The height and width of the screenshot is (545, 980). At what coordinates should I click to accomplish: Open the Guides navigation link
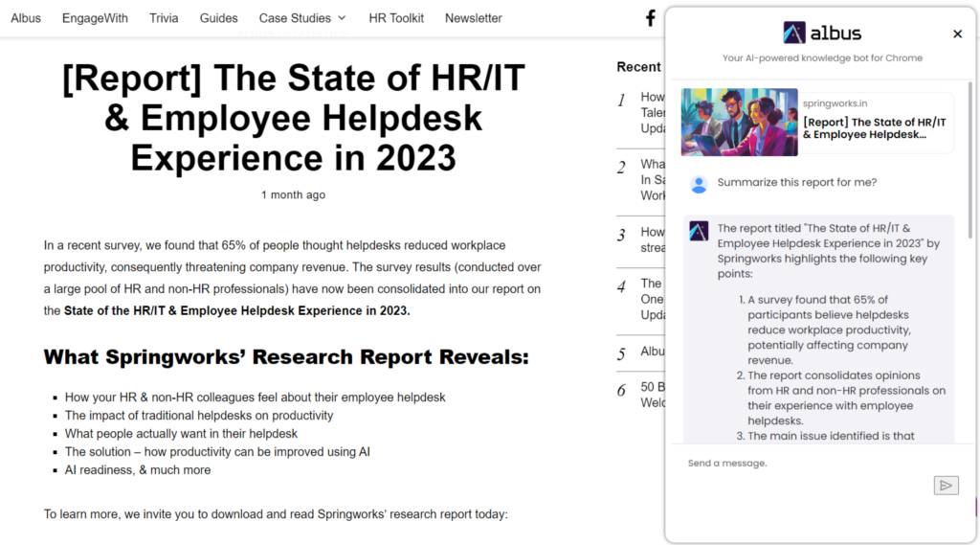click(218, 18)
